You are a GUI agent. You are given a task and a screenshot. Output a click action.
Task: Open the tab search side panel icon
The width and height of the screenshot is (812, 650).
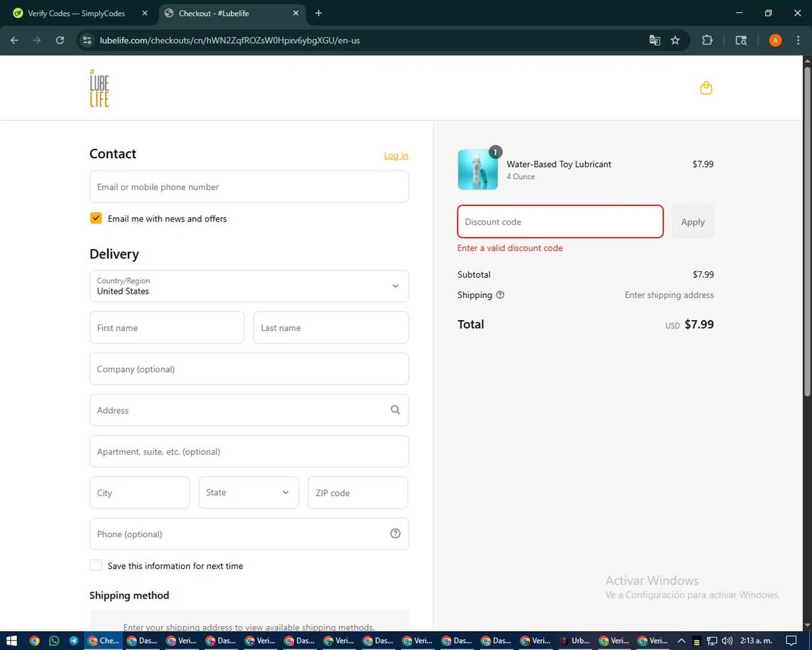point(741,40)
